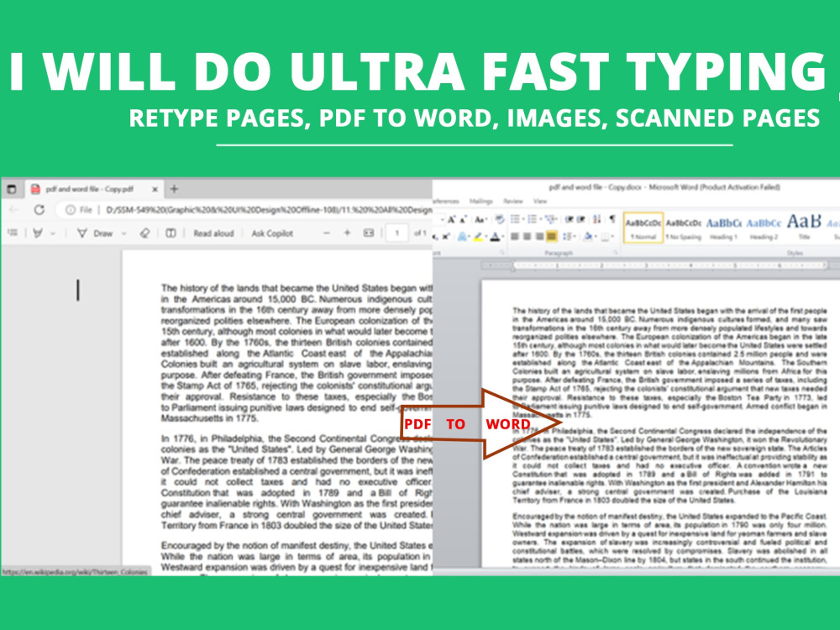Open the Paragraph dialog launcher
This screenshot has height=630, width=840.
pos(616,252)
